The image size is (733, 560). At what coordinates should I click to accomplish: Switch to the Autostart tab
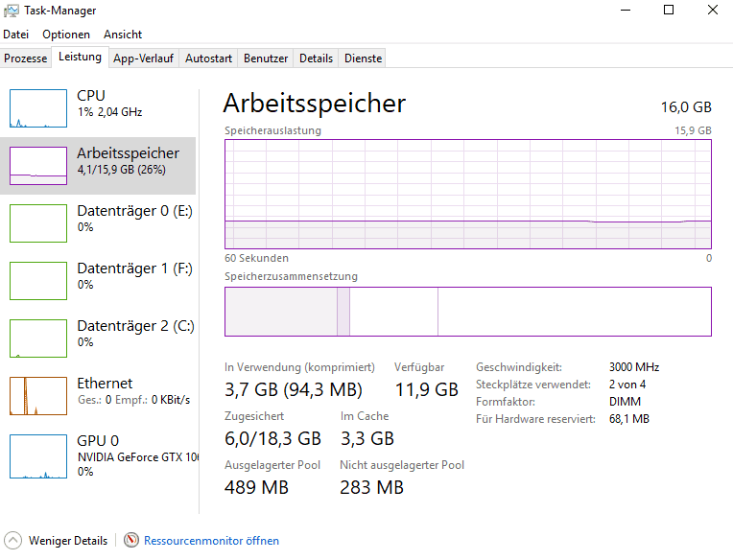(x=208, y=58)
